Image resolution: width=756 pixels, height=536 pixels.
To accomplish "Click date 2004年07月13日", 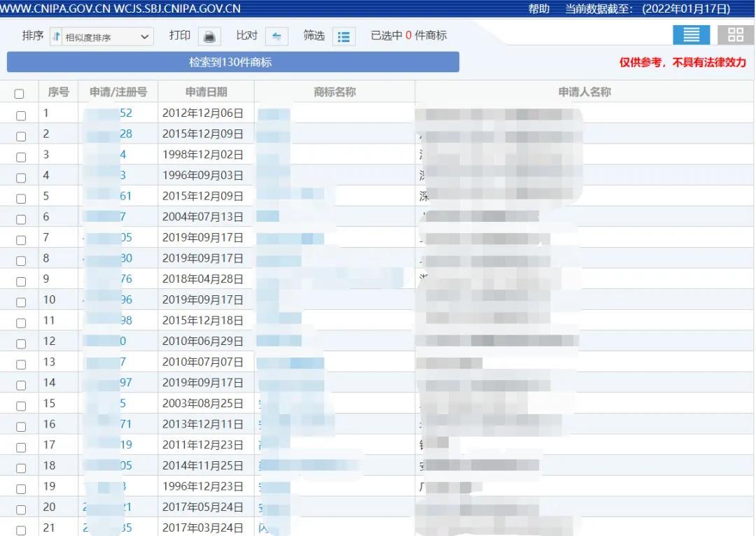I will [x=202, y=217].
